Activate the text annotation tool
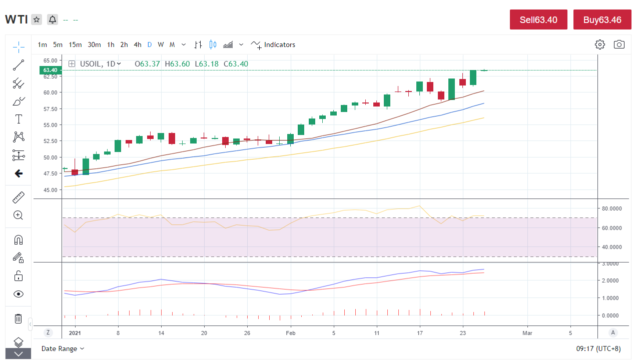Image resolution: width=640 pixels, height=364 pixels. point(19,119)
